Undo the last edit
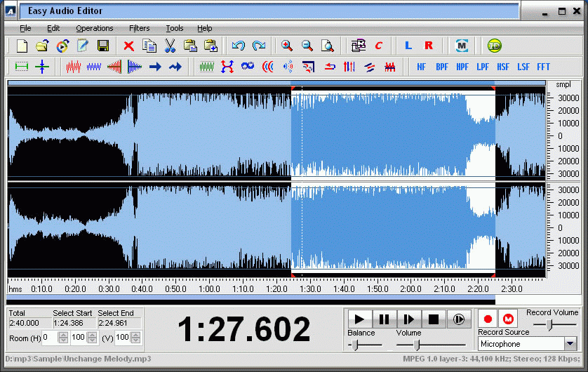 [239, 46]
